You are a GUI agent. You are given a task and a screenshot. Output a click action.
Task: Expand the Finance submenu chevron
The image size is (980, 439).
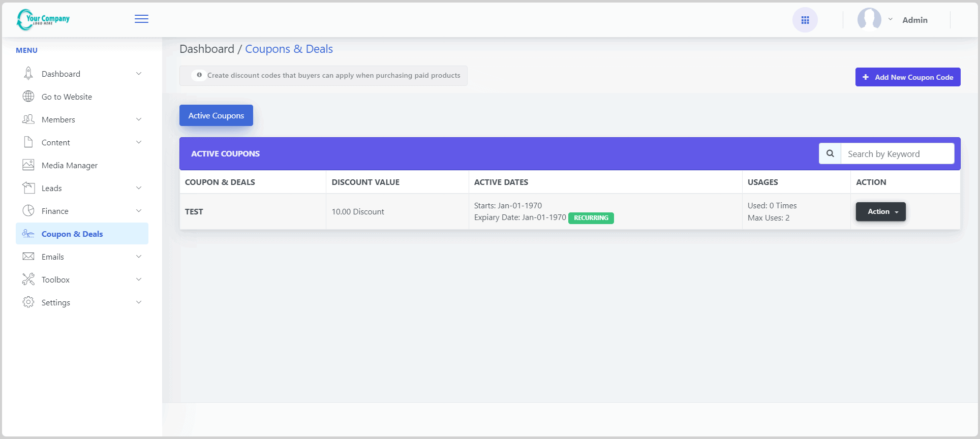click(139, 211)
